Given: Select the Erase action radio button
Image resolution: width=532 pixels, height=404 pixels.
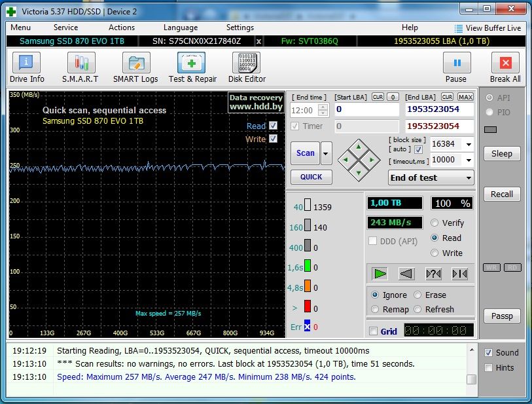Looking at the screenshot, I should click(x=417, y=295).
